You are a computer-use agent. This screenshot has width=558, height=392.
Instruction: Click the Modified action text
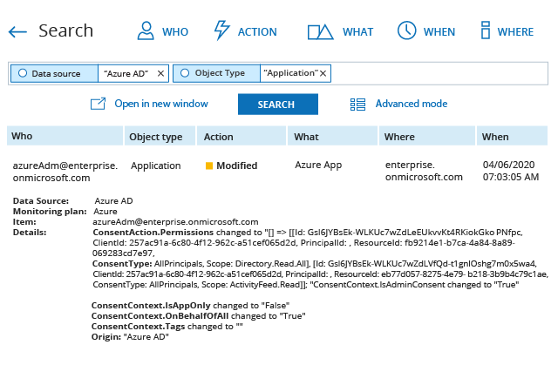point(236,166)
